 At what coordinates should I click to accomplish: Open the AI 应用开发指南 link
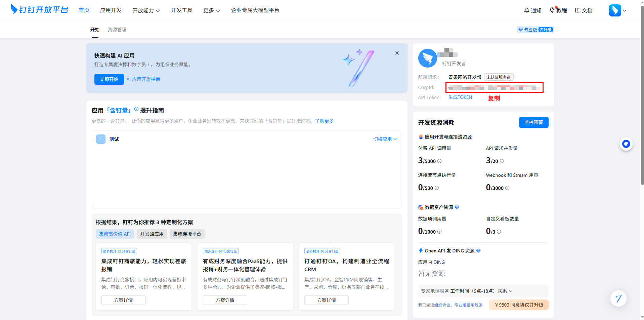pyautogui.click(x=143, y=79)
